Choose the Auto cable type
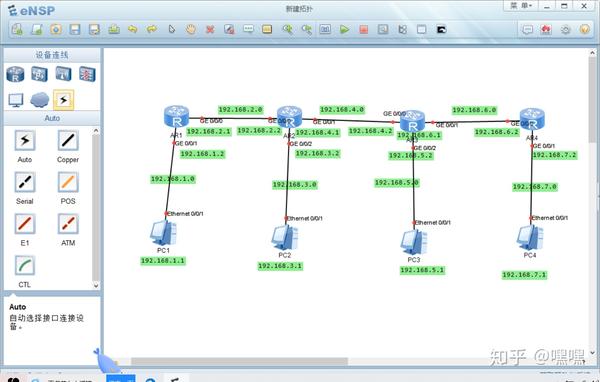600x382 pixels. click(25, 140)
